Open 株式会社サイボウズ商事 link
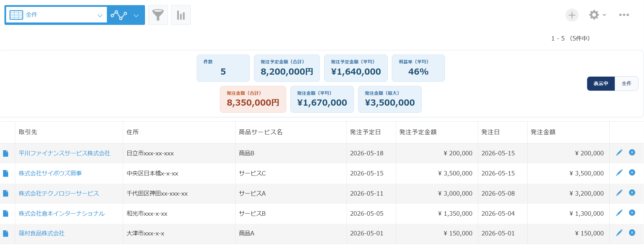Image resolution: width=644 pixels, height=247 pixels. (50, 173)
